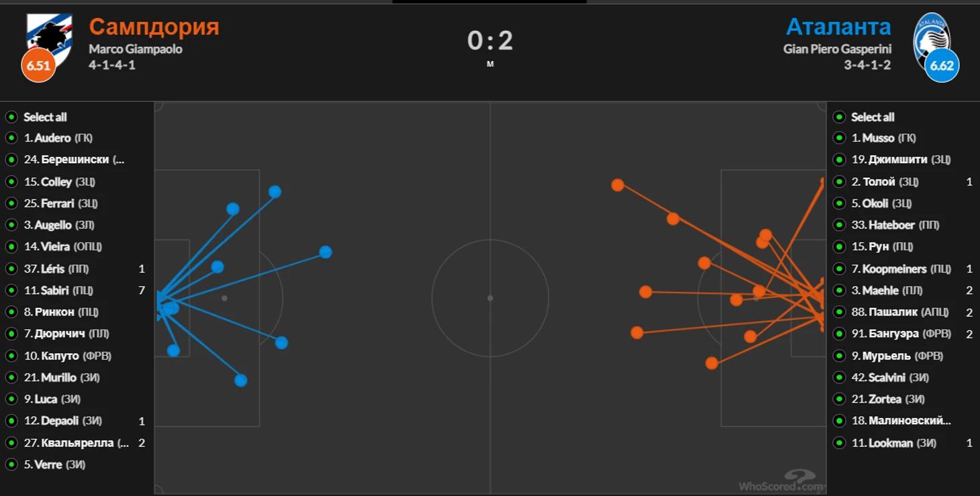This screenshot has height=496, width=980.
Task: Click Atalanta's blue 6.62 rating badge
Action: [x=942, y=65]
